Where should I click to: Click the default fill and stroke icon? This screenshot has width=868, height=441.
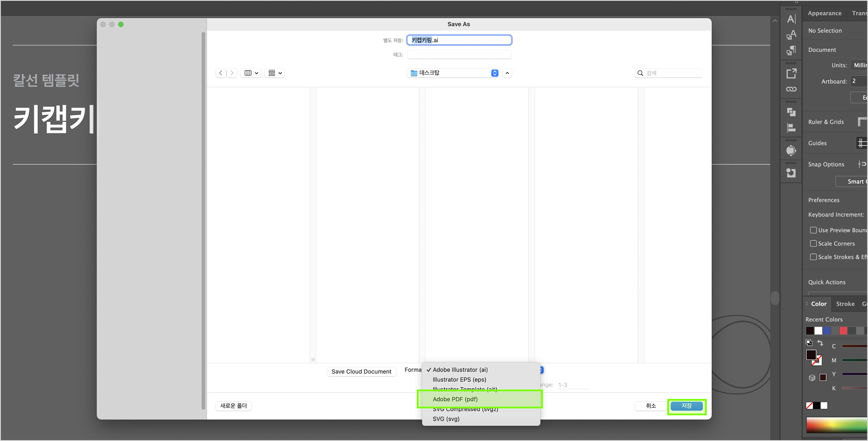click(x=809, y=343)
